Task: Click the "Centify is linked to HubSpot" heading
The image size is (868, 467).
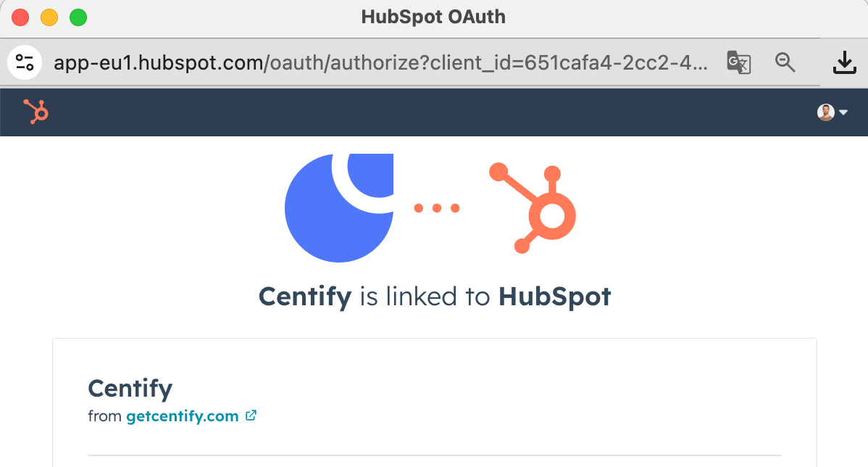Action: pyautogui.click(x=435, y=297)
